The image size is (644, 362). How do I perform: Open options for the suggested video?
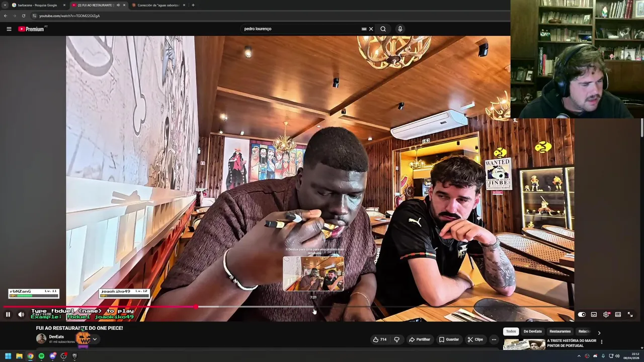[x=601, y=342]
